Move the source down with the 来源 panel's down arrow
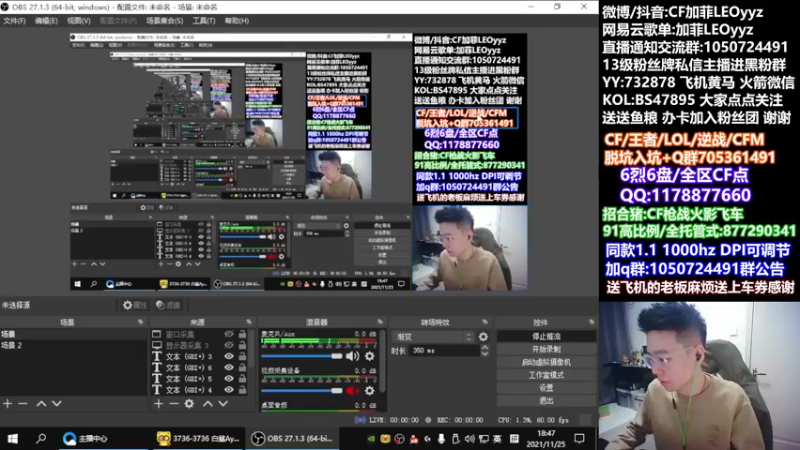Image resolution: width=800 pixels, height=450 pixels. [223, 404]
